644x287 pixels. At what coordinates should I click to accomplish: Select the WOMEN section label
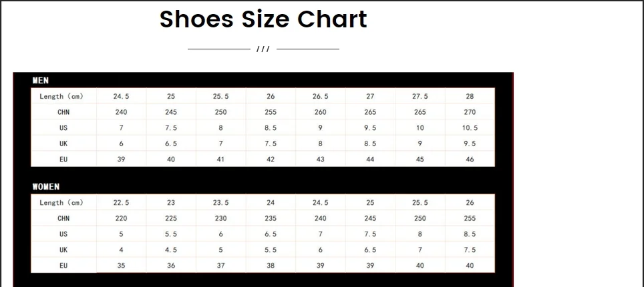coord(45,187)
